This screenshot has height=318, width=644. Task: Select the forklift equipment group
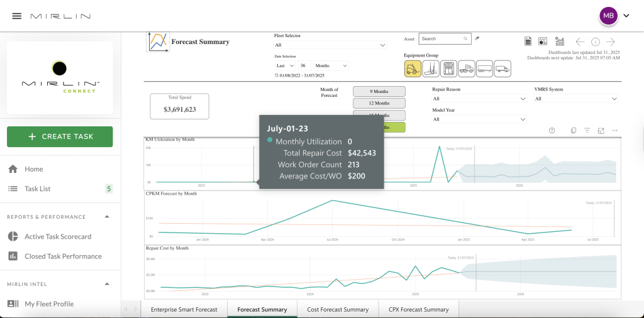pos(413,69)
